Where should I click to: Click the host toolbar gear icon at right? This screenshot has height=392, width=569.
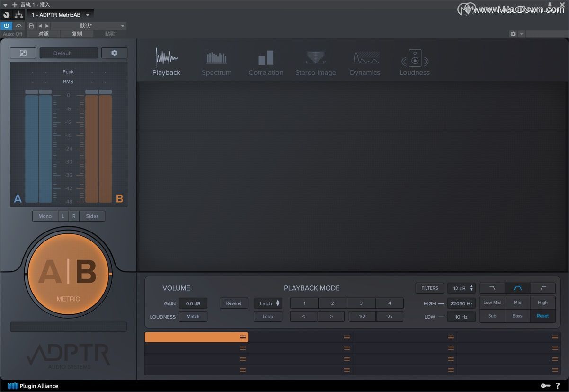[513, 34]
